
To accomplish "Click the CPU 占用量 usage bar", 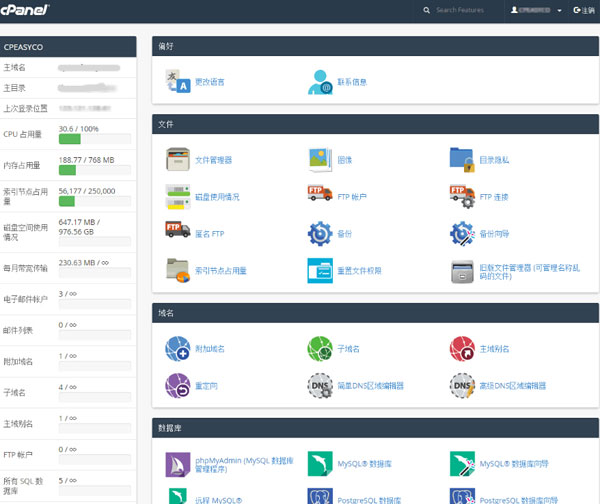I will [x=93, y=141].
